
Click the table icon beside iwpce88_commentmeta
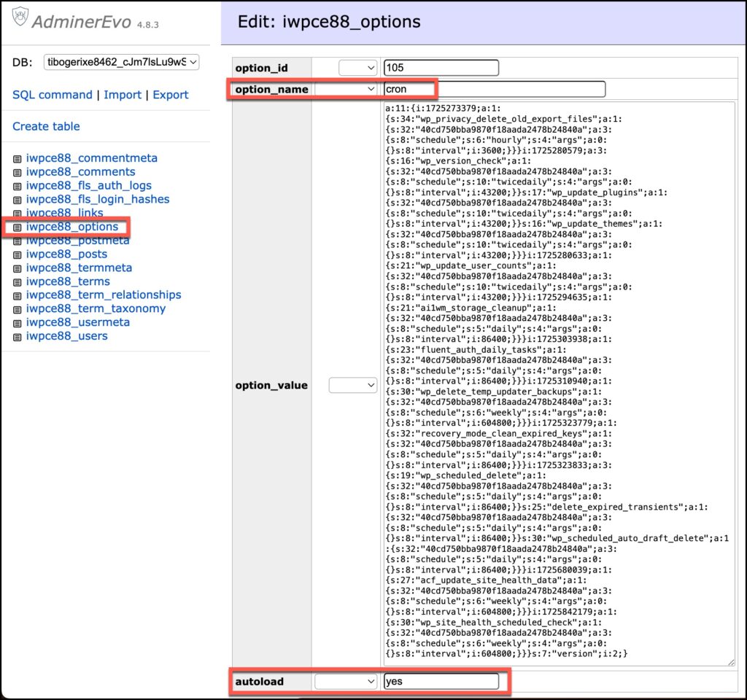click(16, 158)
